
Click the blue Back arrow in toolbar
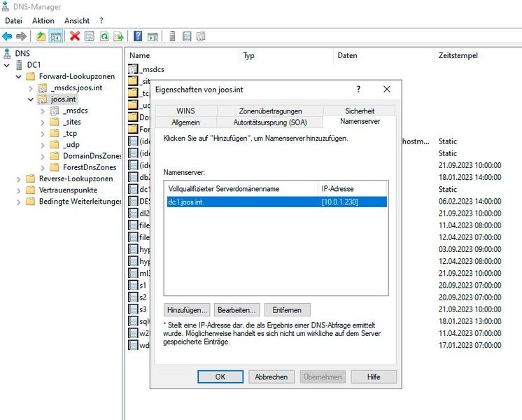point(7,36)
